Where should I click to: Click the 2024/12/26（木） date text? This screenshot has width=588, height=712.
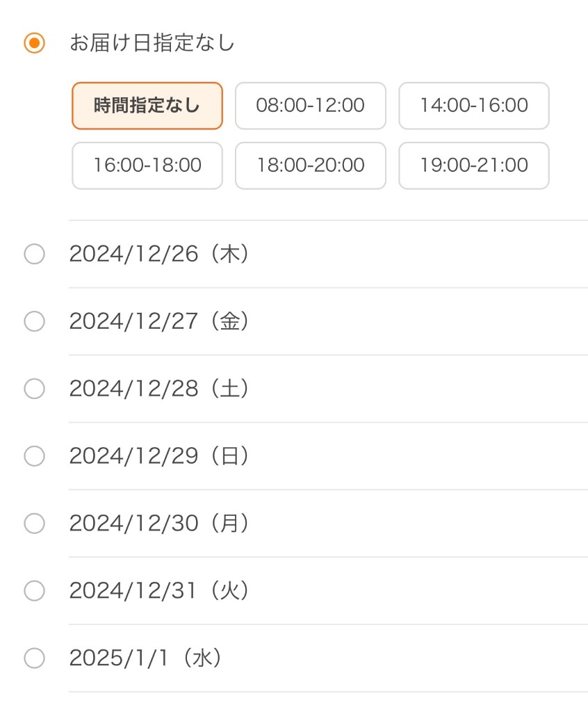click(x=159, y=254)
